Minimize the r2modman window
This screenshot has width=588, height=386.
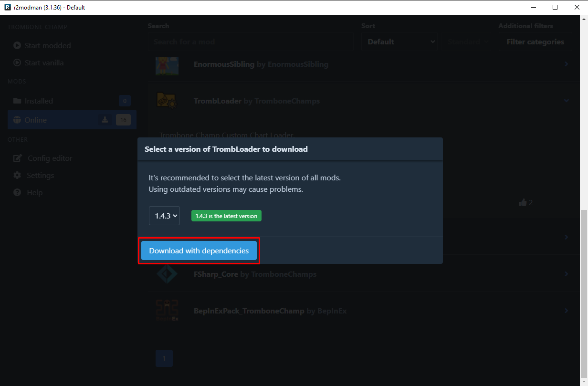click(533, 7)
